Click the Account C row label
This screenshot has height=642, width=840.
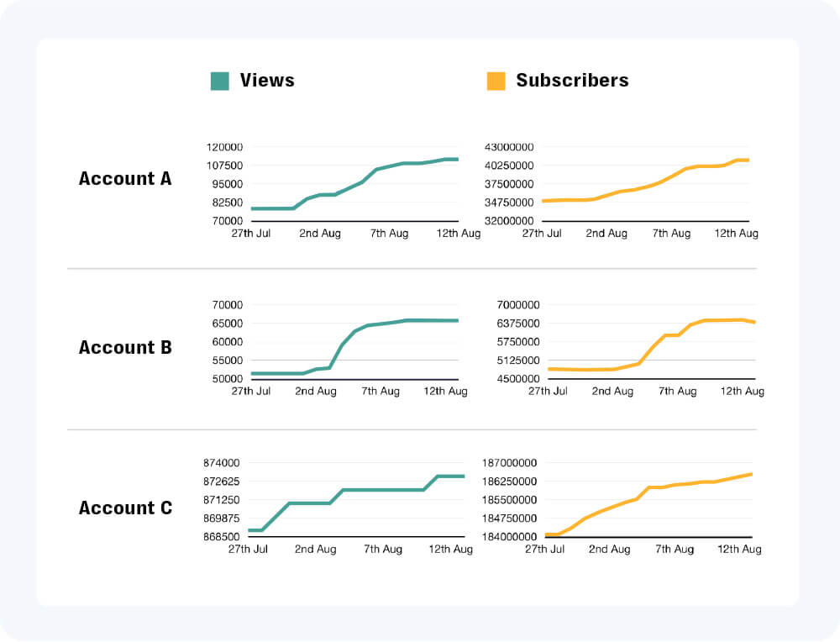tap(125, 508)
